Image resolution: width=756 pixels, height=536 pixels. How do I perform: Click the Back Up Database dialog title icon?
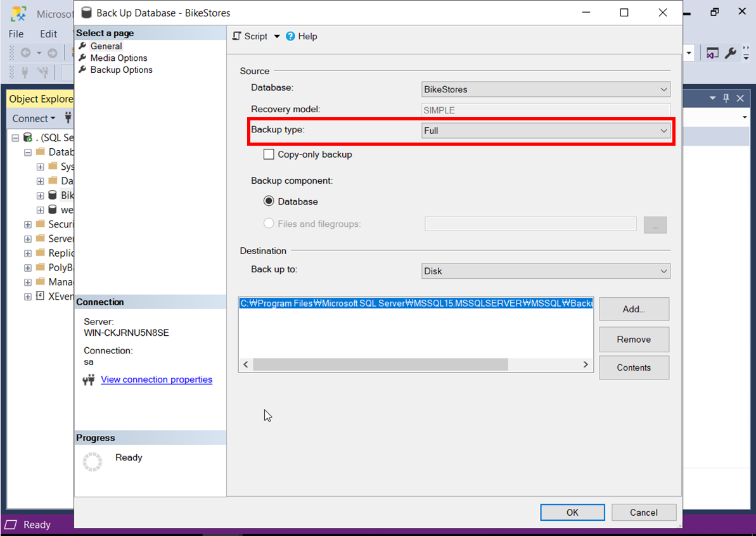[87, 13]
